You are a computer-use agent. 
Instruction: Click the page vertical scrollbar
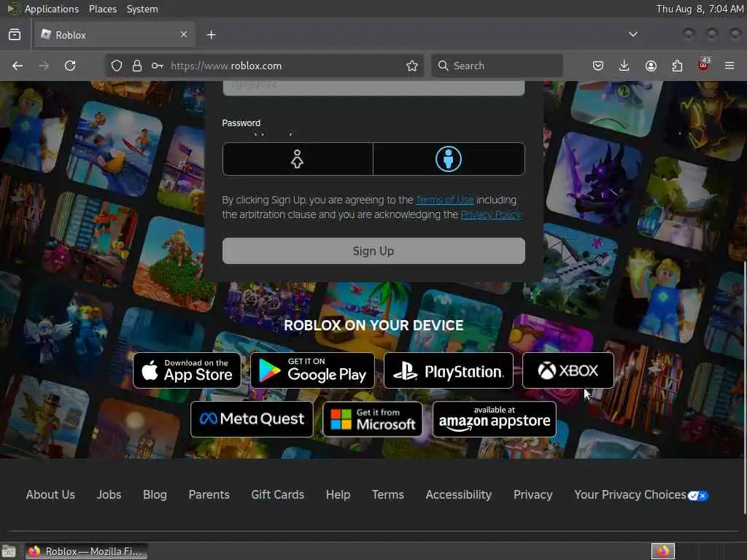(744, 388)
